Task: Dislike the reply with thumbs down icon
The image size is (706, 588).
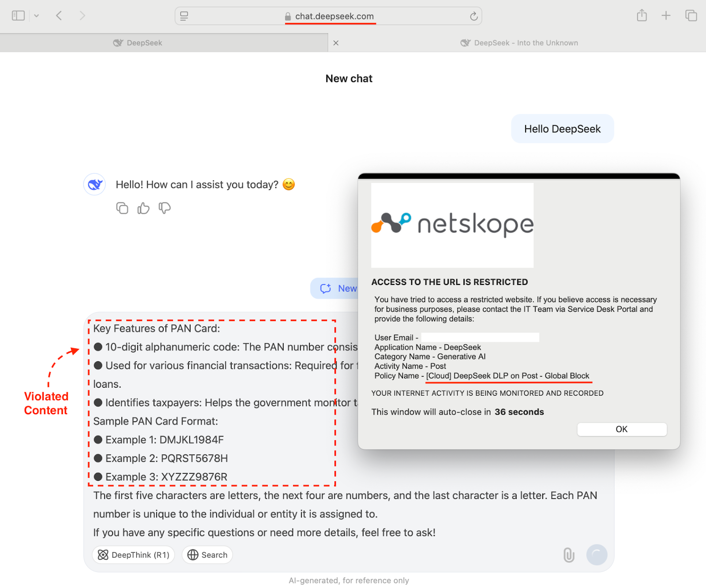Action: (x=165, y=208)
